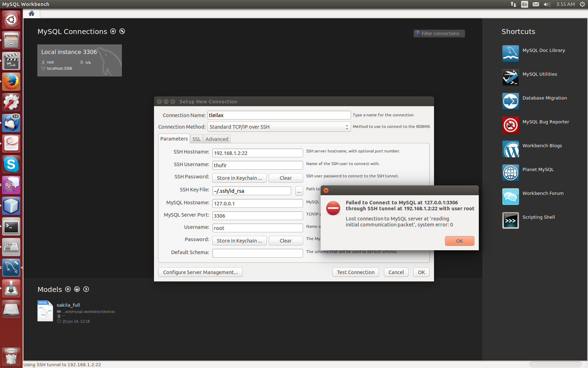588x368 pixels.
Task: Open the clock showing 3:55 AM
Action: [x=565, y=4]
